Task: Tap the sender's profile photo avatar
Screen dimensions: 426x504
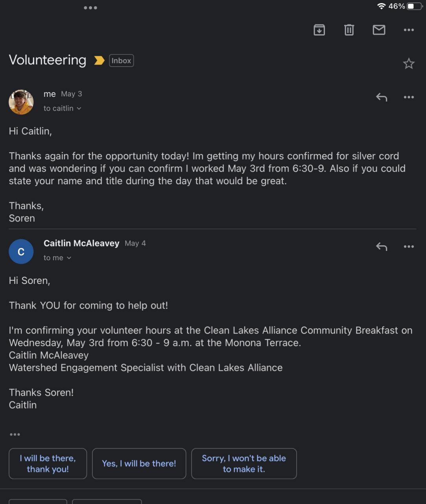Action: pyautogui.click(x=21, y=102)
